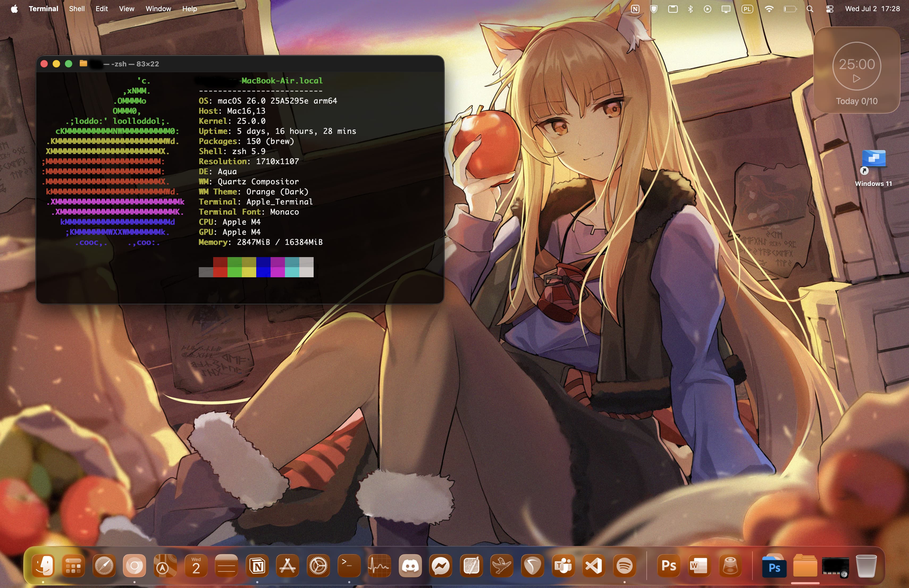Open the Calendar app showing Wed 2
Viewport: 909px width, 588px height.
coord(196,566)
